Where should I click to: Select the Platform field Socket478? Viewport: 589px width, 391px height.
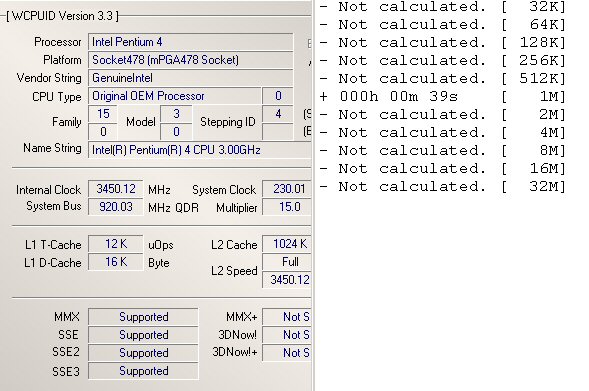[190, 60]
